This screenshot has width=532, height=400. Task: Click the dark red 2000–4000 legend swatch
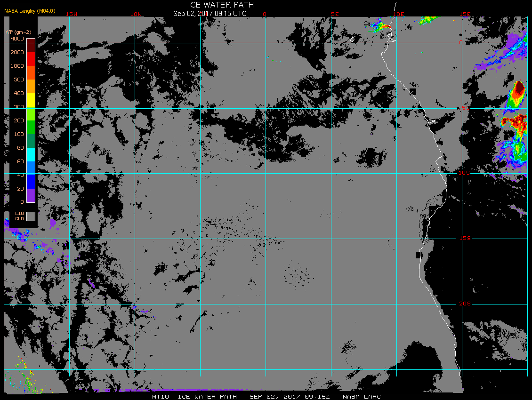(31, 46)
